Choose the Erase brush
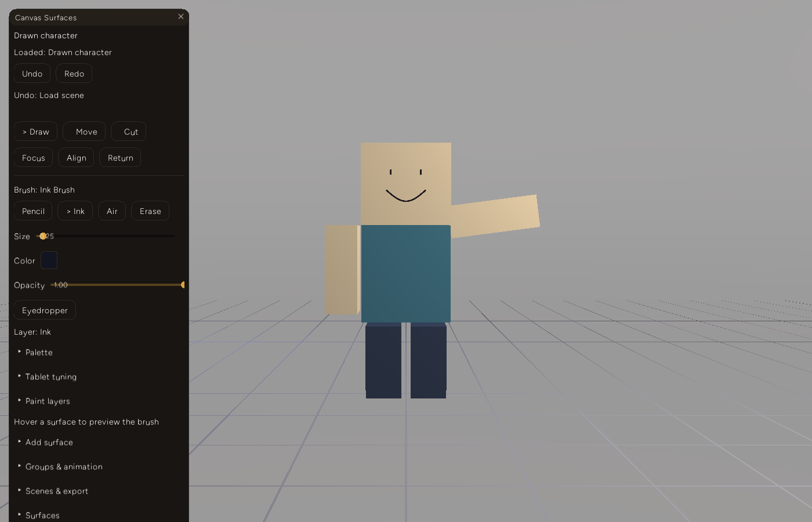The width and height of the screenshot is (812, 522). pos(150,211)
